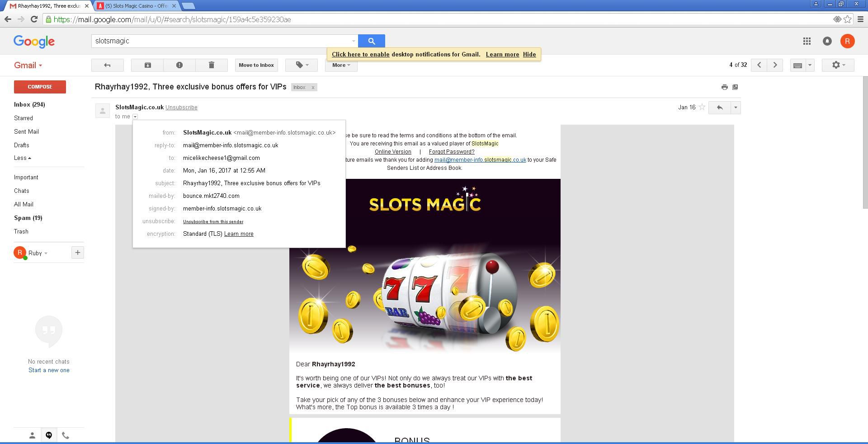Open the Gmail product dropdown
The image size is (868, 444).
[28, 65]
